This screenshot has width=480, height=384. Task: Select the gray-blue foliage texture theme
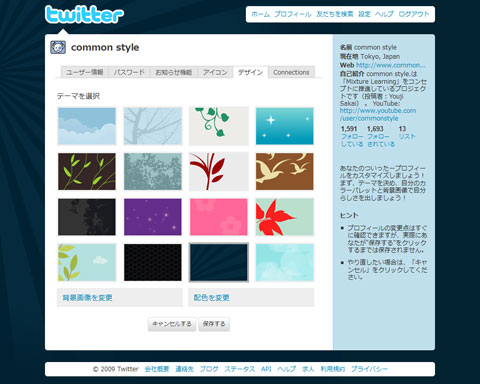coord(153,172)
